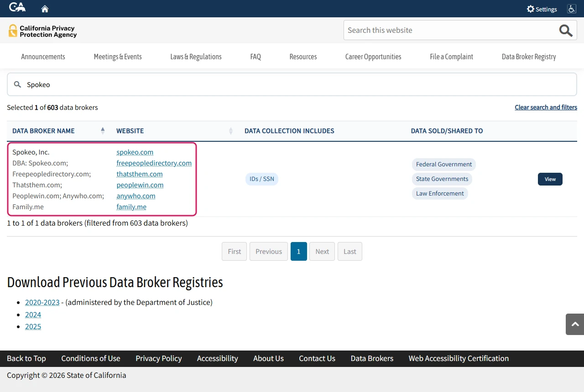
Task: Click the back-to-top arrow button
Action: 575,324
